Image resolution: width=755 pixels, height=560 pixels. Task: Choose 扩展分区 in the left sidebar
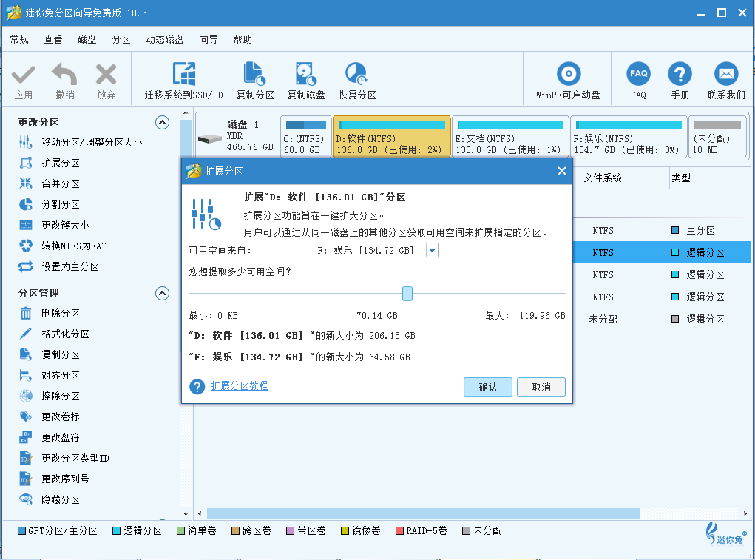pos(49,163)
